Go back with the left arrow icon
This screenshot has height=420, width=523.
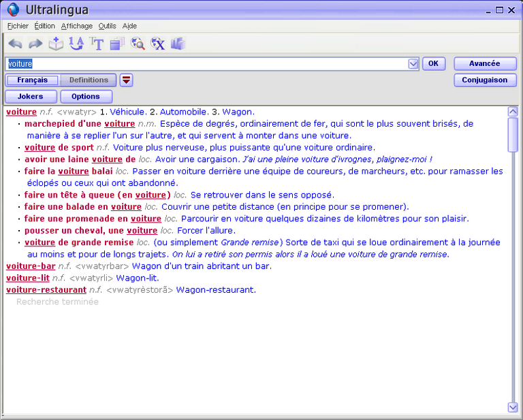point(15,44)
